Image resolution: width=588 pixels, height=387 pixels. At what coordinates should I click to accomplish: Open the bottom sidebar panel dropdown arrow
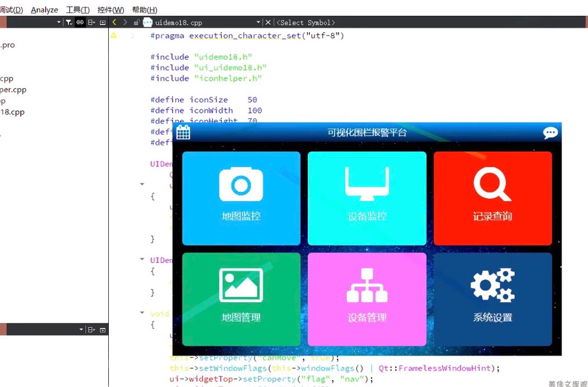(81, 330)
